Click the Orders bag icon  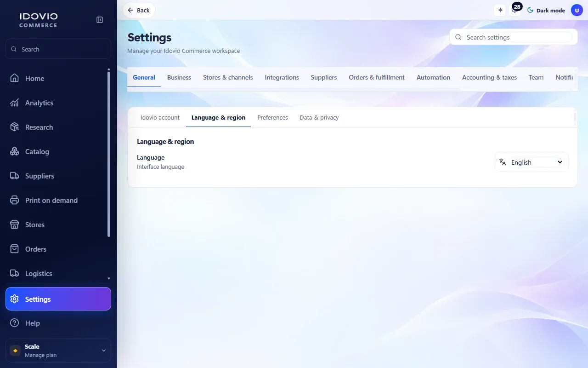tap(15, 249)
